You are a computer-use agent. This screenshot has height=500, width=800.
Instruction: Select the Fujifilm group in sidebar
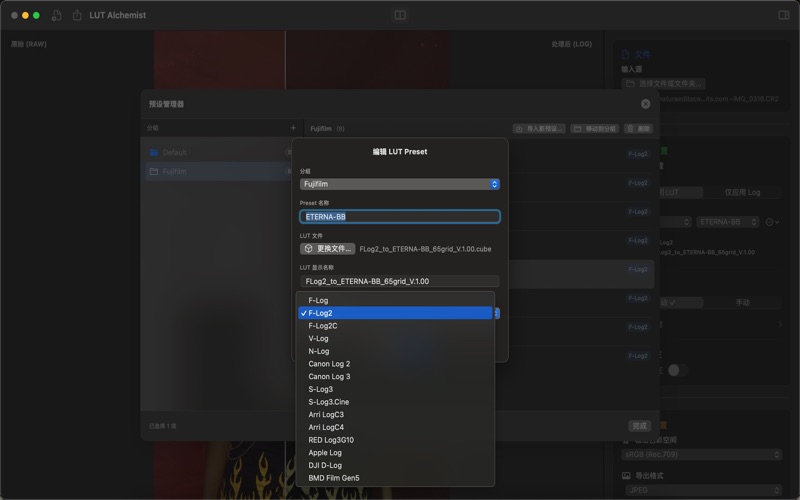(218, 171)
